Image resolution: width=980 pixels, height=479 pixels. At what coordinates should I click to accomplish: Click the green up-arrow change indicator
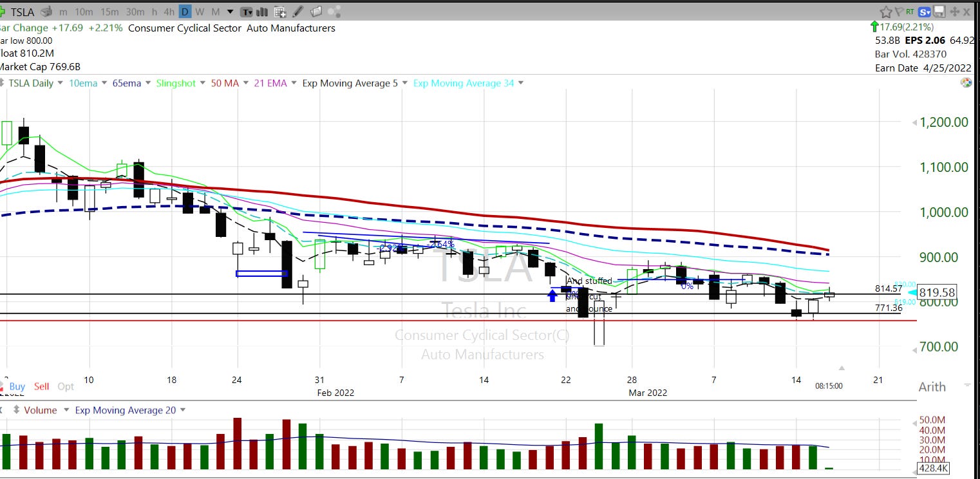(x=874, y=27)
